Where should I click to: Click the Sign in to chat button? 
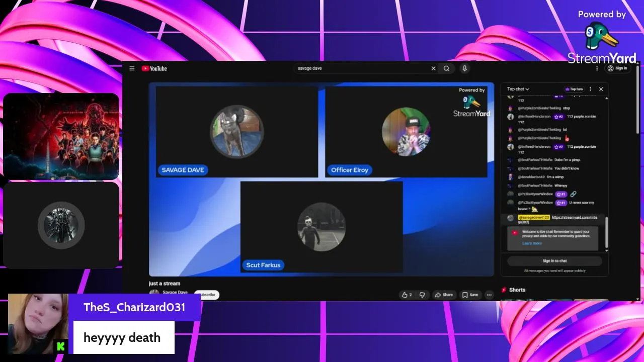(x=554, y=261)
